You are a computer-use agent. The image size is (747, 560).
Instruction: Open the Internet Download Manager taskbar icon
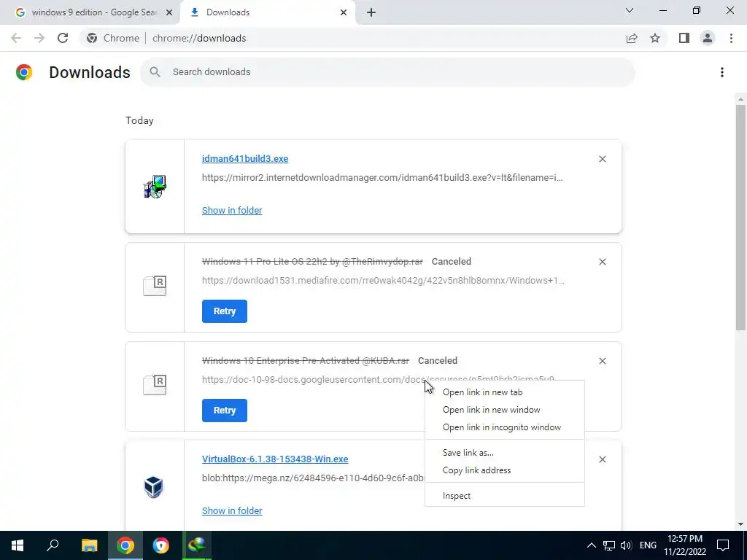tap(197, 545)
